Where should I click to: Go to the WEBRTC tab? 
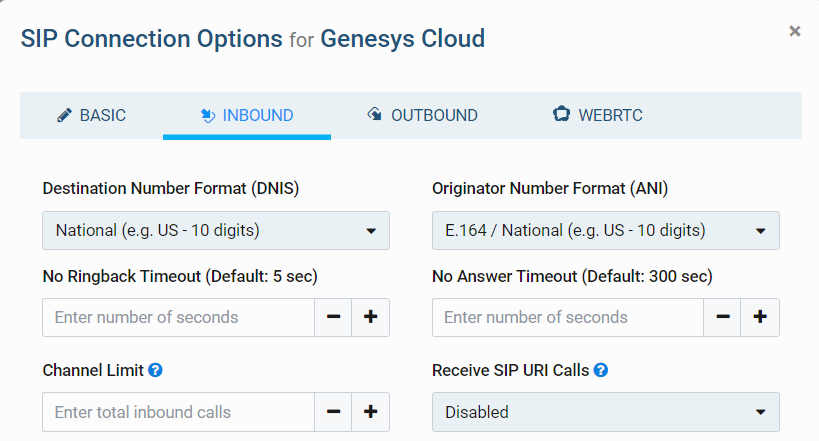(598, 115)
